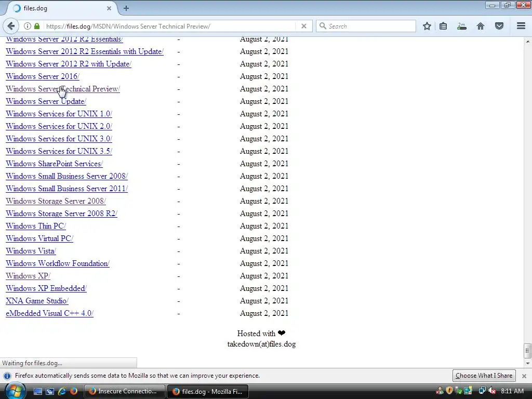
Task: Launch Internet Explorer from quick launch
Action: pos(62,391)
